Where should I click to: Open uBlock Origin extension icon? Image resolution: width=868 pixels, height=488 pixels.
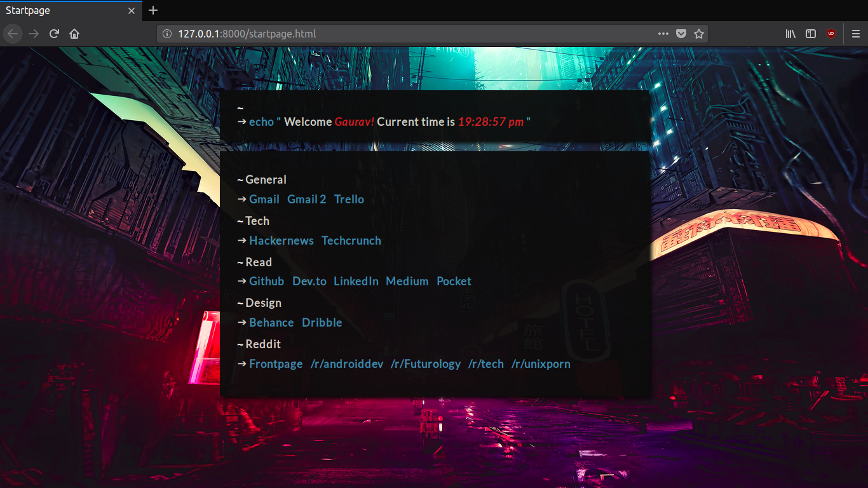coord(831,34)
